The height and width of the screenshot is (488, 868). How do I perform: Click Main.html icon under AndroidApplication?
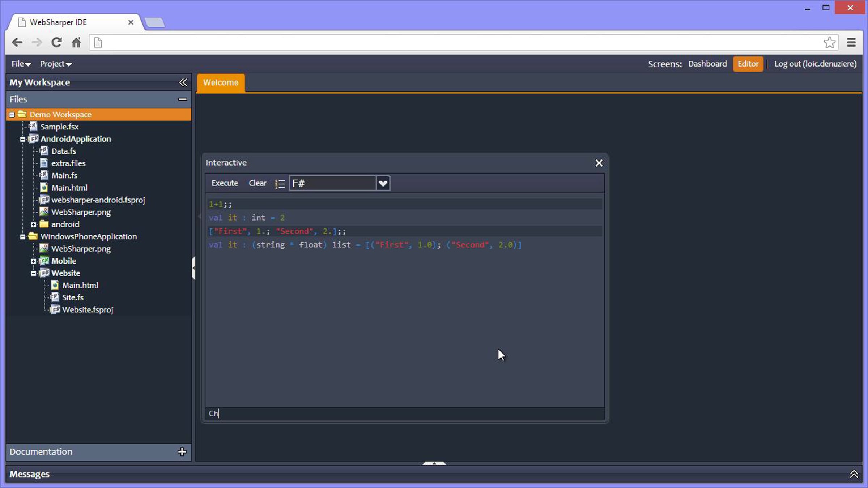(44, 188)
